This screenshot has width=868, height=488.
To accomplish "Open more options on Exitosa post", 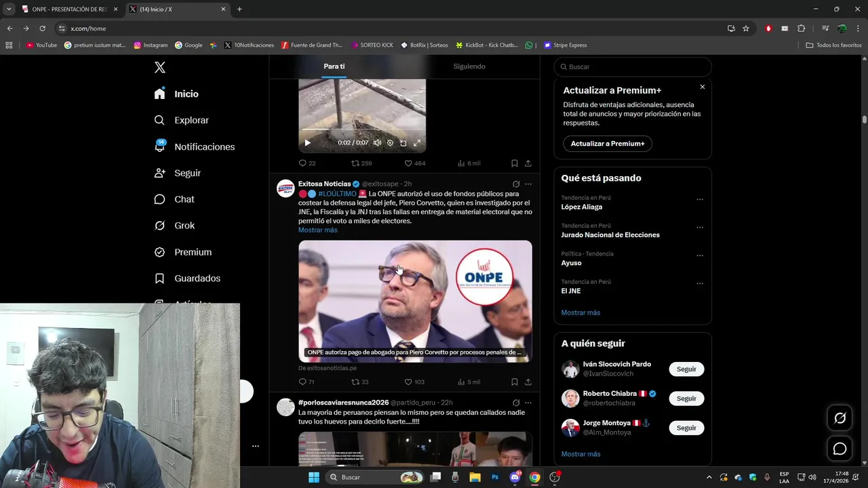I will (x=528, y=184).
